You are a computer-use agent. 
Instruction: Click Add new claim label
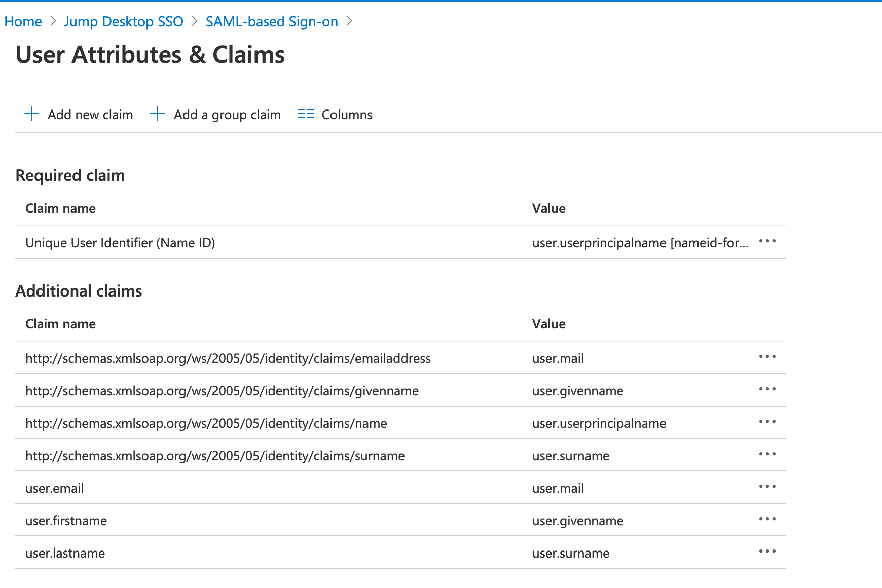tap(90, 115)
